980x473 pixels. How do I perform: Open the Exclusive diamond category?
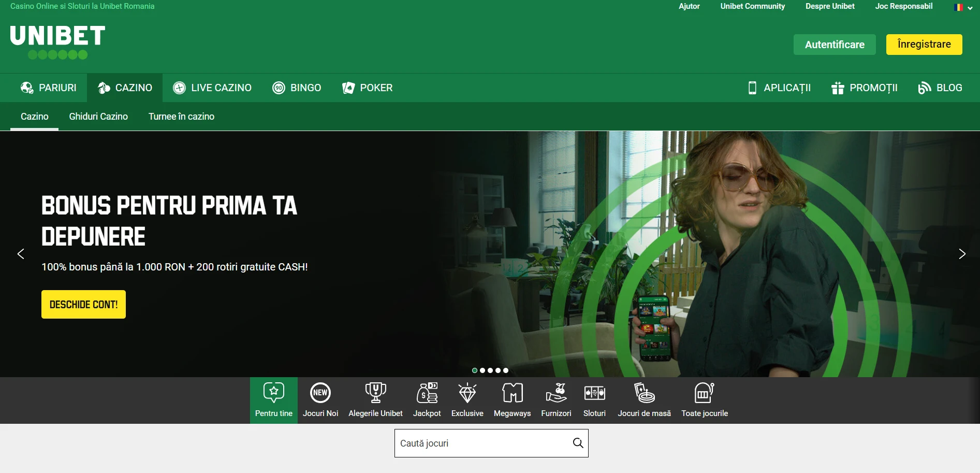click(467, 400)
